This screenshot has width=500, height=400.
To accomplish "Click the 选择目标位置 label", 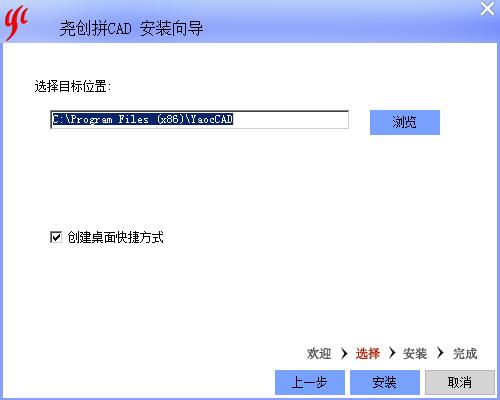I will point(73,86).
